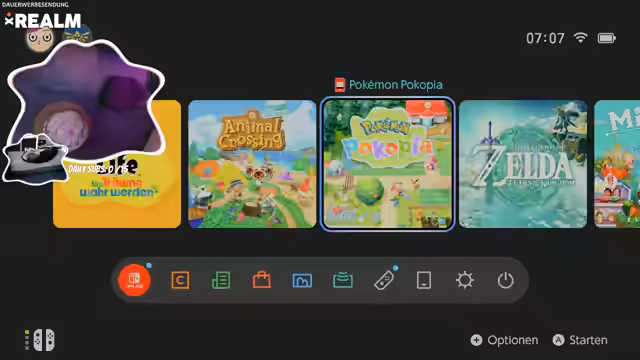Open Nintendo Switch Online red icon
The height and width of the screenshot is (360, 640).
[x=134, y=280]
